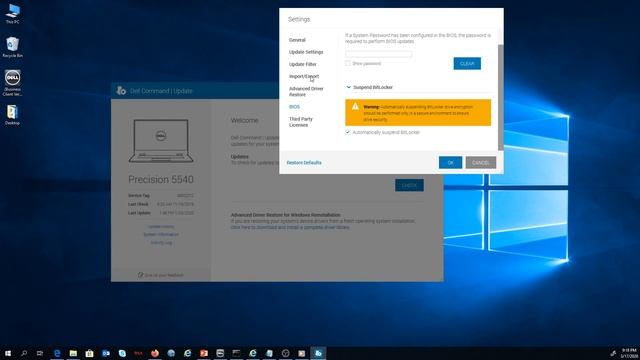Image resolution: width=640 pixels, height=360 pixels.
Task: Click the Dell Command Update taskbar icon
Action: [x=318, y=353]
